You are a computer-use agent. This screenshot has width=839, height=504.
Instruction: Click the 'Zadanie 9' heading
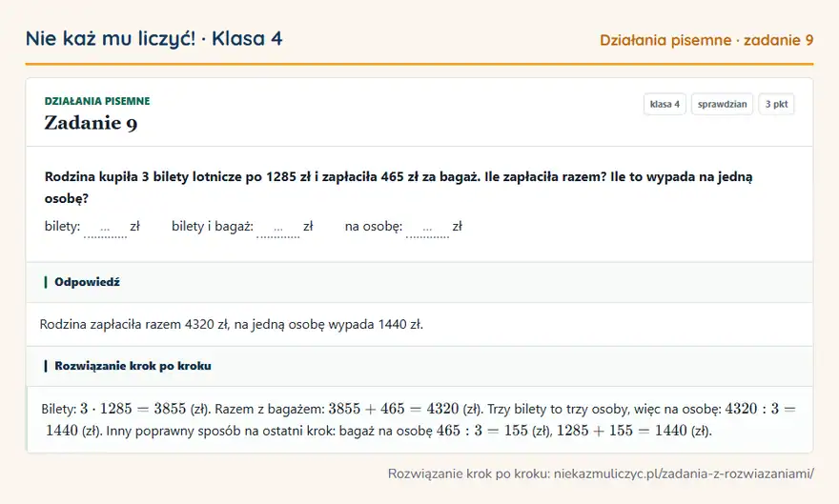(91, 123)
